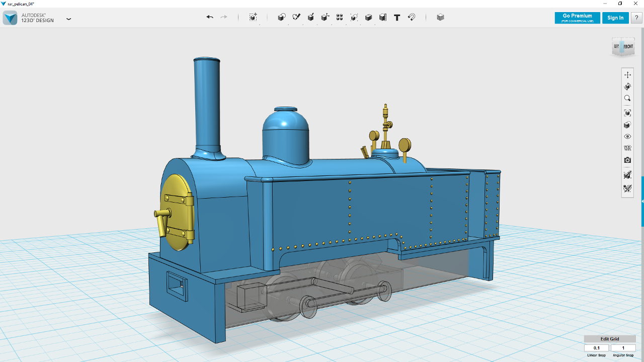The width and height of the screenshot is (644, 362).
Task: Select the Text tool
Action: click(x=397, y=17)
